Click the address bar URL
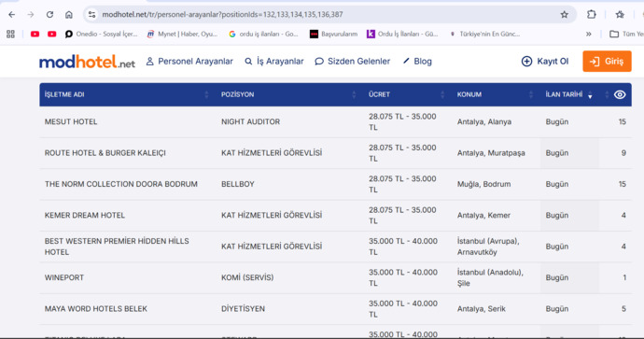 click(222, 14)
